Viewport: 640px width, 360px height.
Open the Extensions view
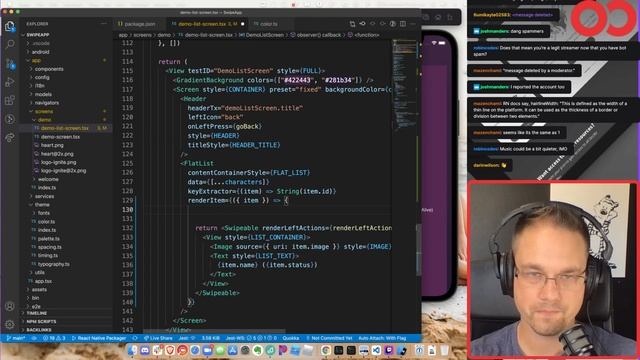click(9, 100)
